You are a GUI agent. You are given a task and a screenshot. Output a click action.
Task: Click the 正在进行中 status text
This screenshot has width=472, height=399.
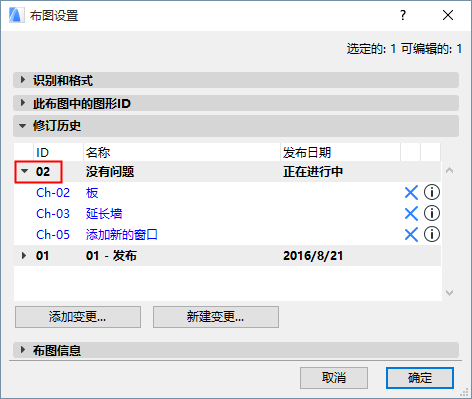tap(313, 172)
